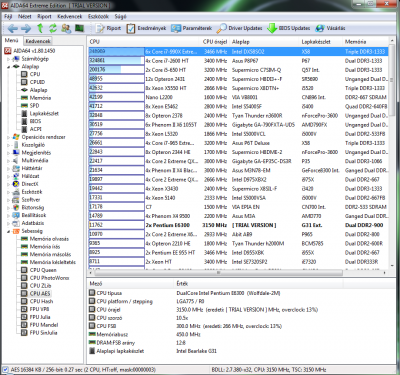Click BIOS Updates in the toolbar
Image resolution: width=400 pixels, height=375 pixels.
pyautogui.click(x=289, y=28)
